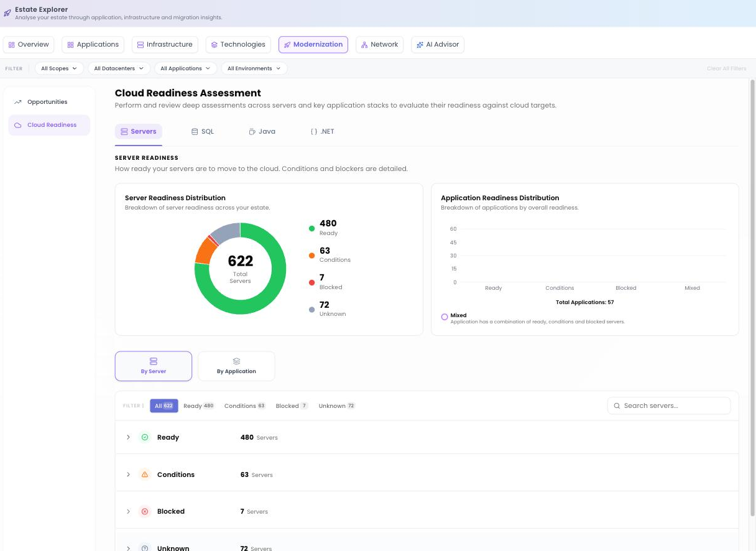The image size is (756, 551).
Task: Click the 622 Total Servers center label
Action: pyautogui.click(x=241, y=268)
